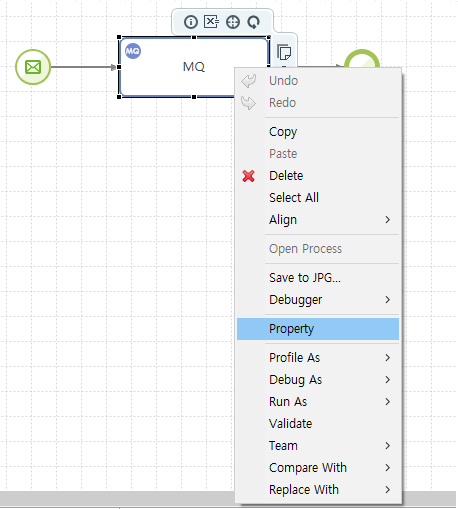Click Open Process menu entry
Image resolution: width=458 pixels, height=509 pixels.
[x=318, y=249]
